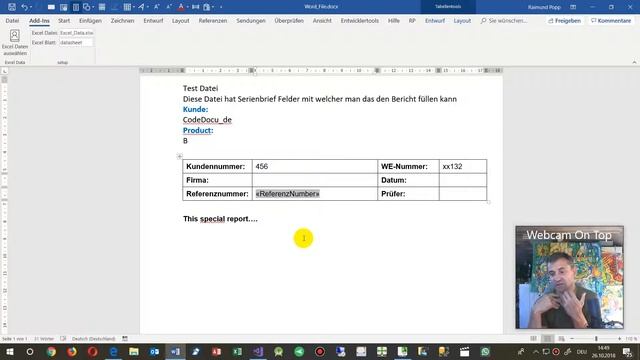Screen dimensions: 640x360
Task: Open File Explorer from the taskbar
Action: [134, 351]
